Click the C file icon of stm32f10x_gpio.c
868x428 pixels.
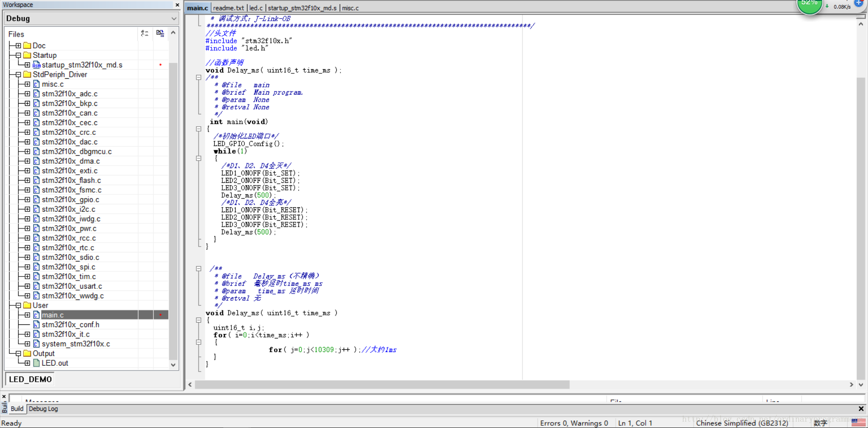[x=37, y=200]
